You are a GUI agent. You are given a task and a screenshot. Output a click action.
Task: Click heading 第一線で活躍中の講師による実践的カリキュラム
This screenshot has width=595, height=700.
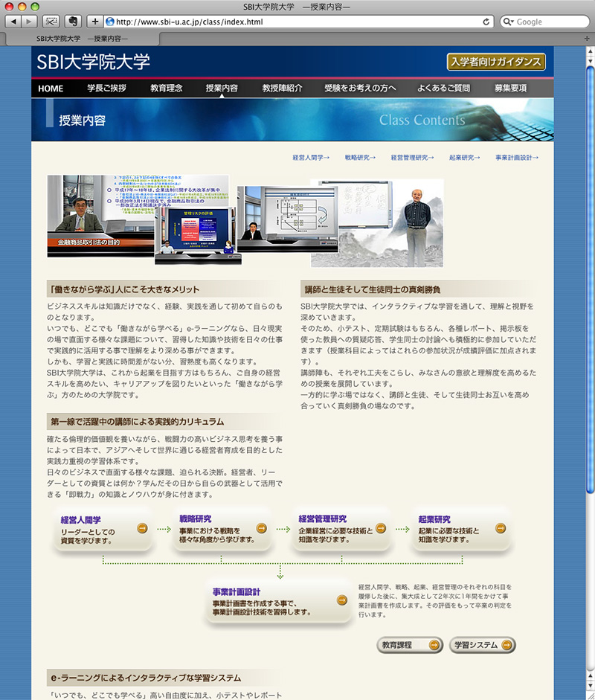coord(137,422)
